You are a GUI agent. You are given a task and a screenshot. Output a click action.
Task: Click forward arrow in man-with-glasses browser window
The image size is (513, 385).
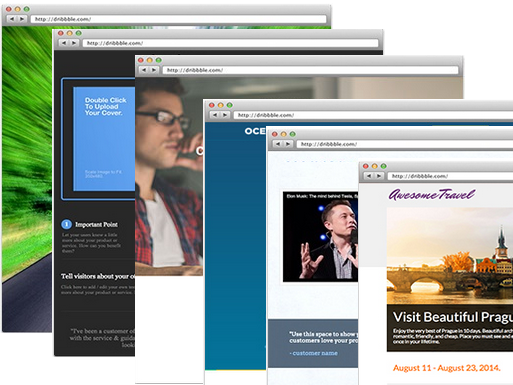(x=153, y=70)
